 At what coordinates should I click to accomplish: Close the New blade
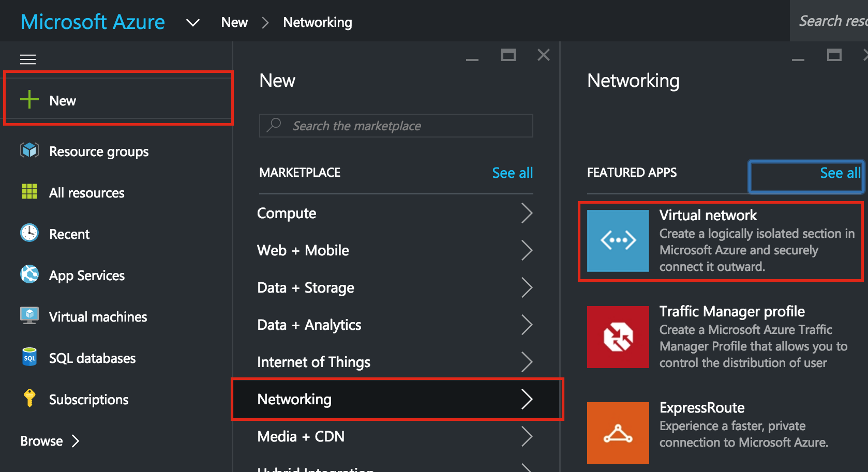pos(544,55)
